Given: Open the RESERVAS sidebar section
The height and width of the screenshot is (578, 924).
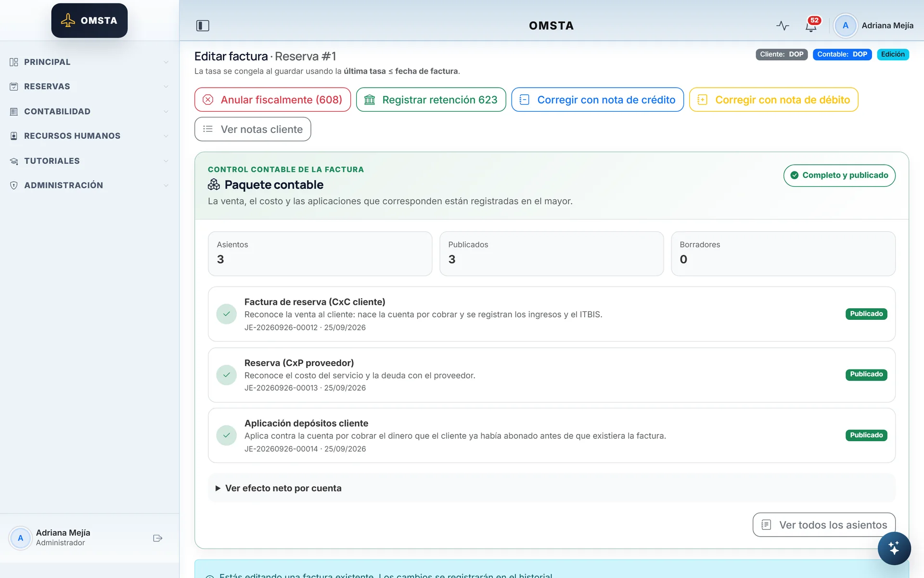Looking at the screenshot, I should (x=90, y=87).
